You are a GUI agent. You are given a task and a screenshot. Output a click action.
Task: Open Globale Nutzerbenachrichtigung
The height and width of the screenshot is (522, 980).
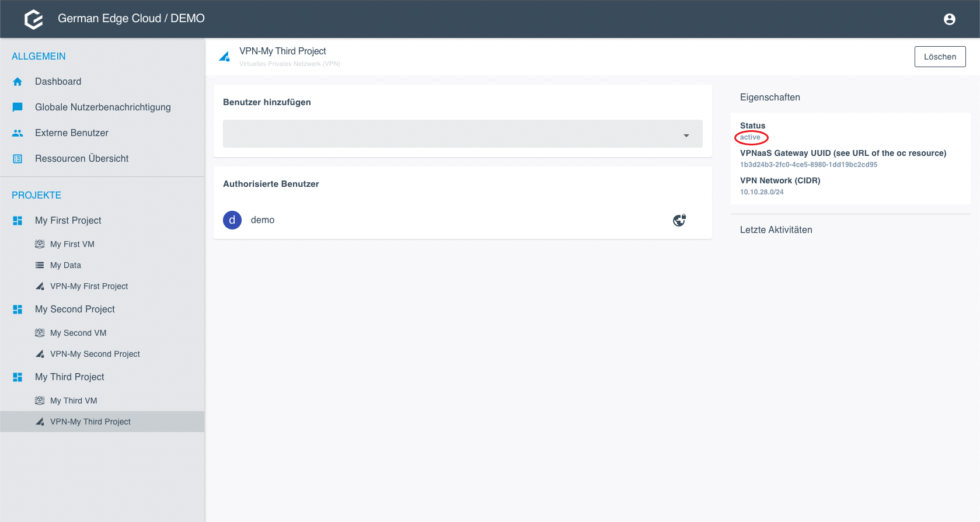tap(102, 107)
